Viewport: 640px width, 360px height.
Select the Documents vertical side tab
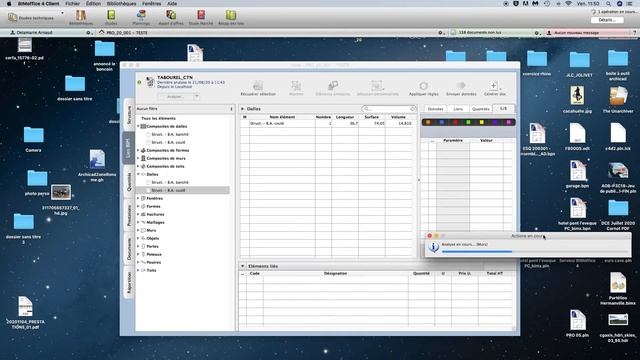pos(129,249)
